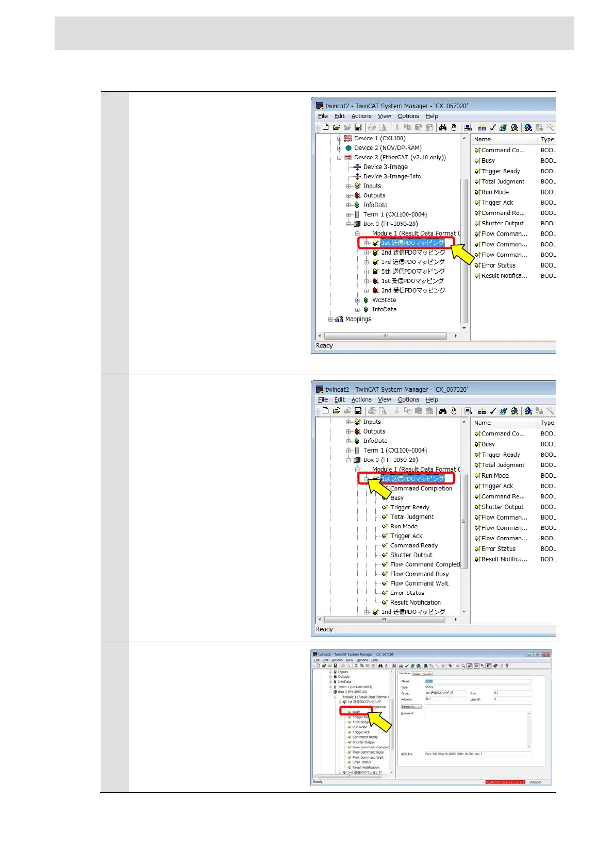The height and width of the screenshot is (868, 614).
Task: Click Save floppy icon in middle screenshot toolbar
Action: [358, 411]
